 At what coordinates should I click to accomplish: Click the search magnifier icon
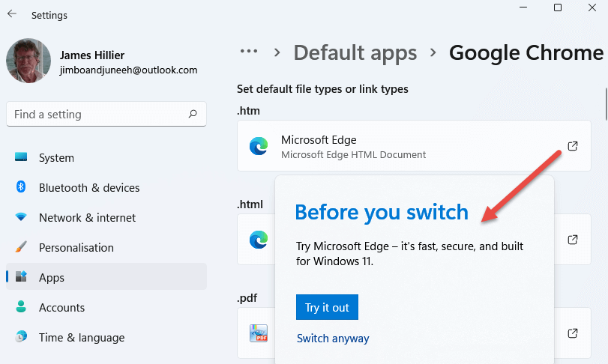tap(193, 114)
